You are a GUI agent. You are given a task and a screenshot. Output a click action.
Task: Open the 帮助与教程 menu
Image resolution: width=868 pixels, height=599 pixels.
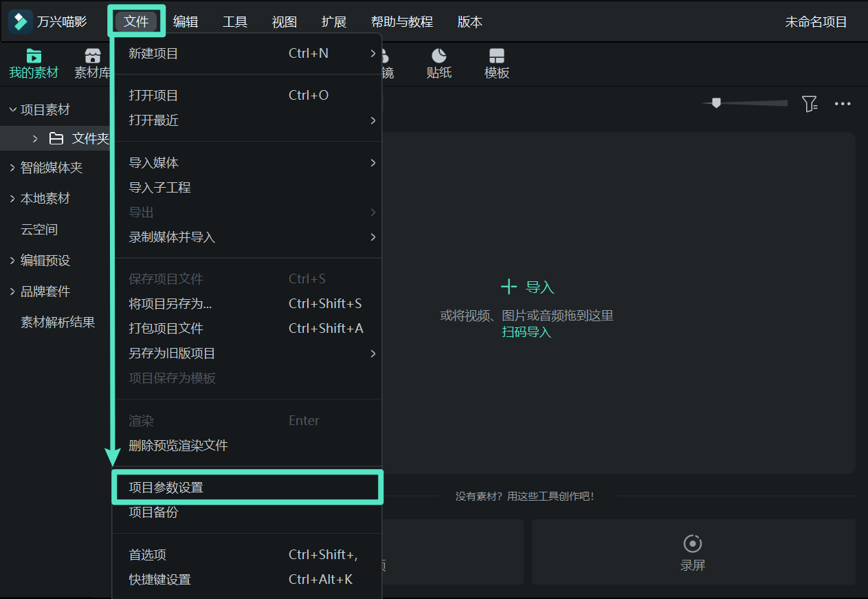402,22
